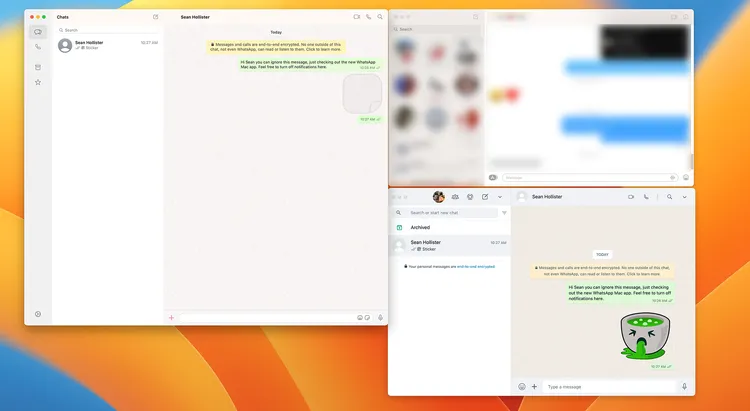Click the 'end-to-end encrypted' link
The image size is (750, 411).
click(x=475, y=266)
